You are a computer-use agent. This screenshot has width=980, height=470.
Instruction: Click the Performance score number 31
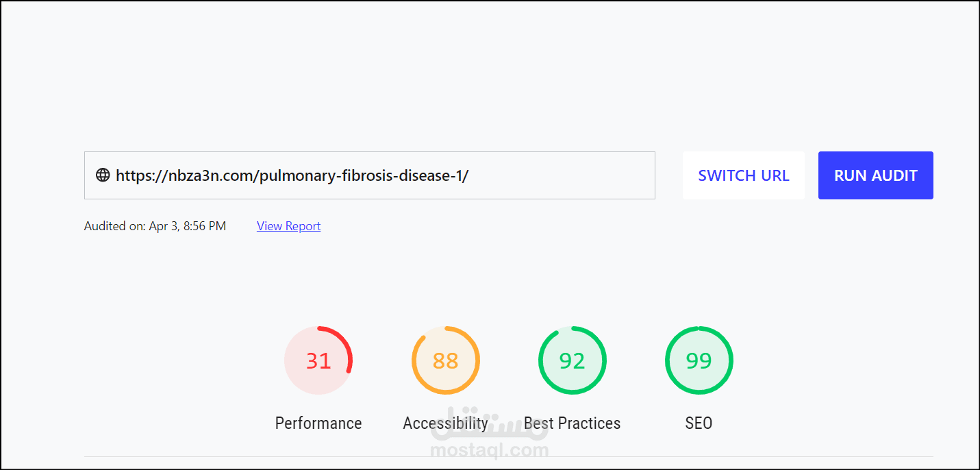(x=318, y=360)
